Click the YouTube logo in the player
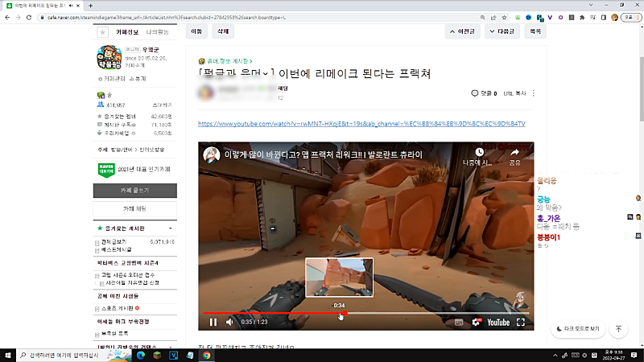The width and height of the screenshot is (644, 362). 498,323
